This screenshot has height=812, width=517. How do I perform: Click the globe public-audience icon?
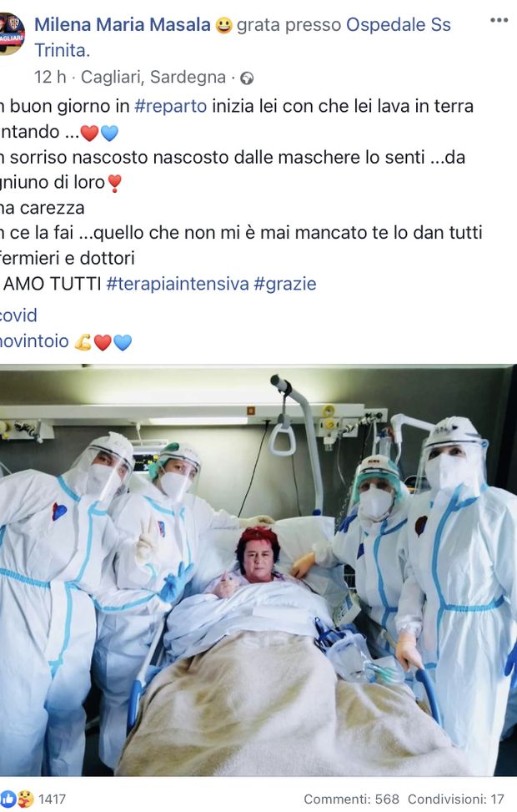tap(247, 78)
